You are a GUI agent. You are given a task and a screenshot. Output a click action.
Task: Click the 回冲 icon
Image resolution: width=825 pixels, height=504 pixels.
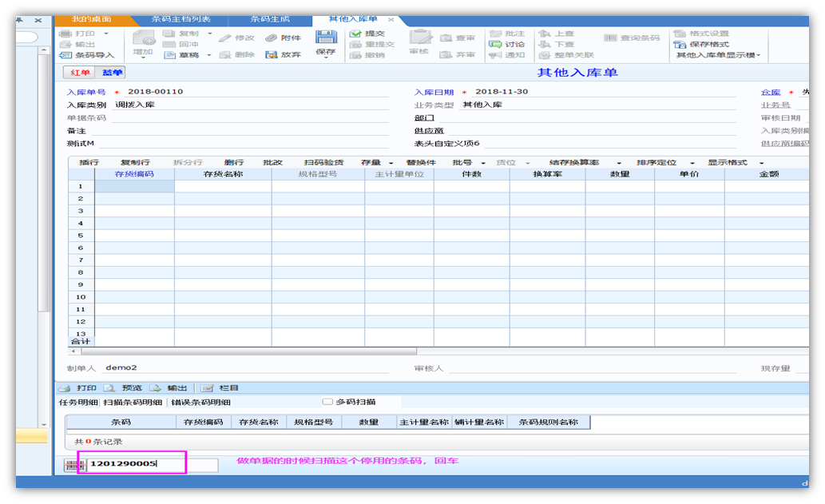[169, 45]
